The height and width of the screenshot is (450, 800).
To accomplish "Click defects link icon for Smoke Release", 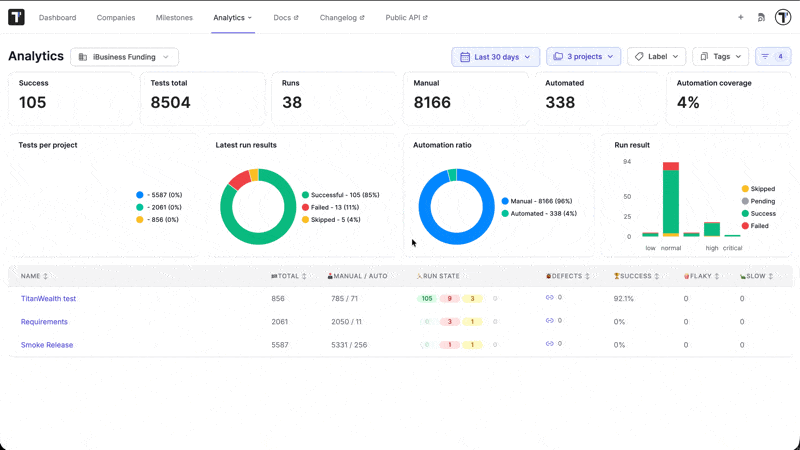I will (x=549, y=344).
